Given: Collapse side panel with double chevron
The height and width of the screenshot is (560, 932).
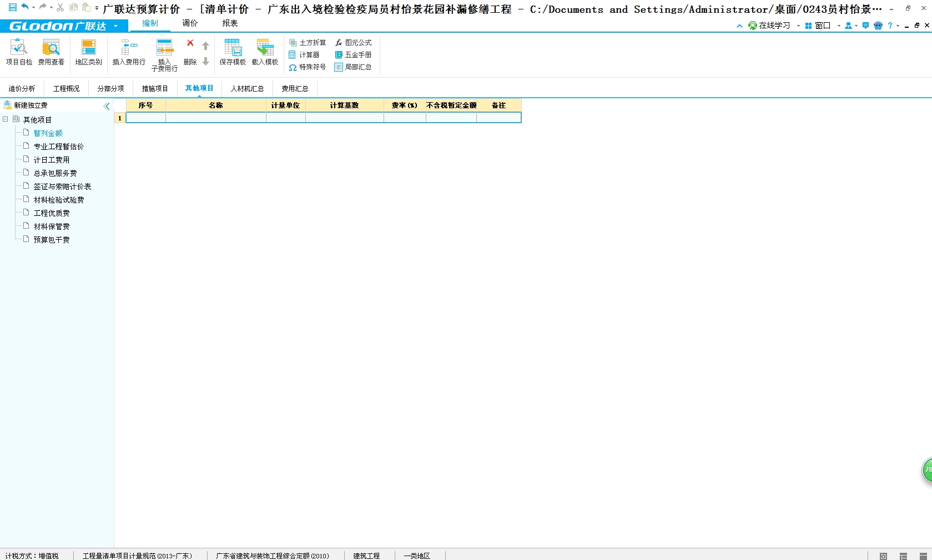Looking at the screenshot, I should (107, 106).
